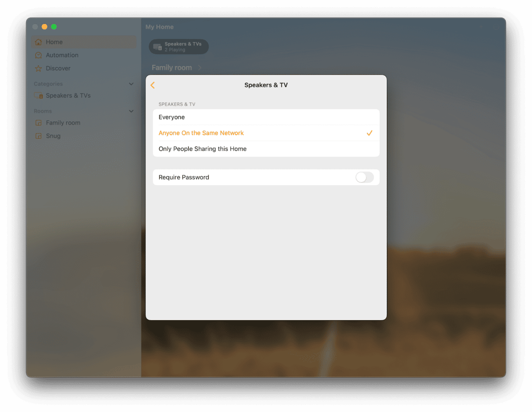Click the Snug room icon
This screenshot has width=532, height=412.
click(38, 136)
